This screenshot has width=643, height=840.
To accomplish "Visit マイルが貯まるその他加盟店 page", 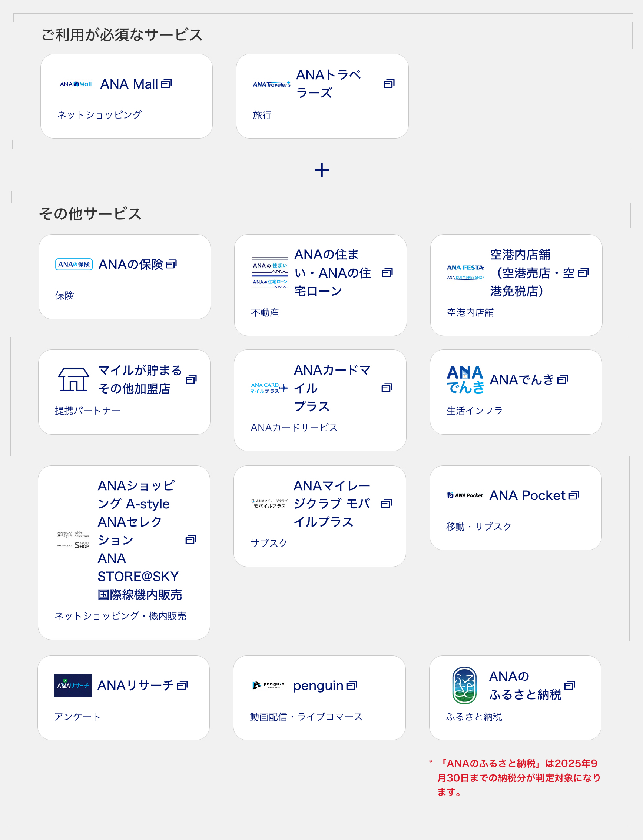I will pyautogui.click(x=140, y=380).
